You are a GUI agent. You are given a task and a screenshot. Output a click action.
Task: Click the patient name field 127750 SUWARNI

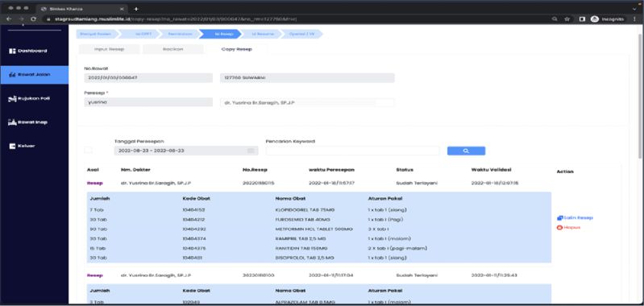click(307, 78)
